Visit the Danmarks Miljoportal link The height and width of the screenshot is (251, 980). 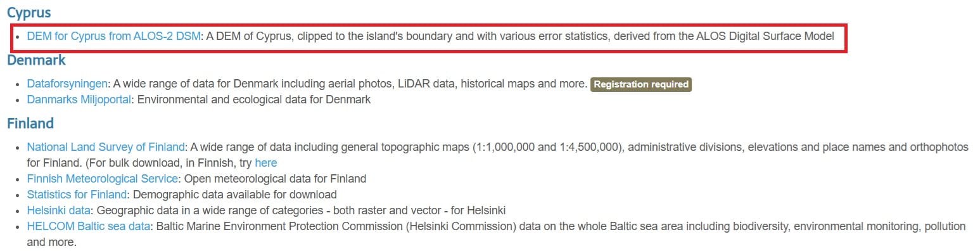point(79,100)
